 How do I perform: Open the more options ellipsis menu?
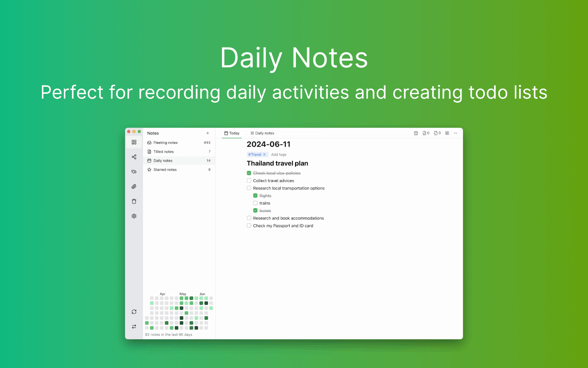click(x=455, y=133)
